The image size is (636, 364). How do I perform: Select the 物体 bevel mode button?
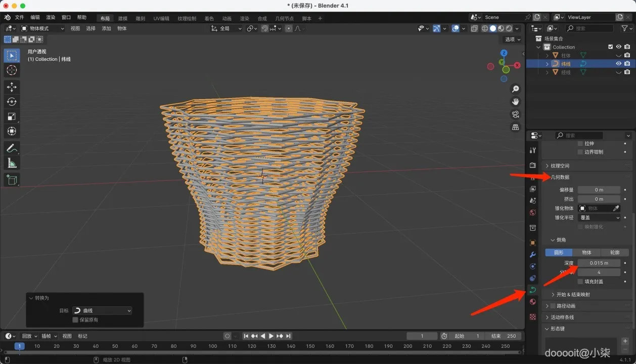pyautogui.click(x=586, y=252)
